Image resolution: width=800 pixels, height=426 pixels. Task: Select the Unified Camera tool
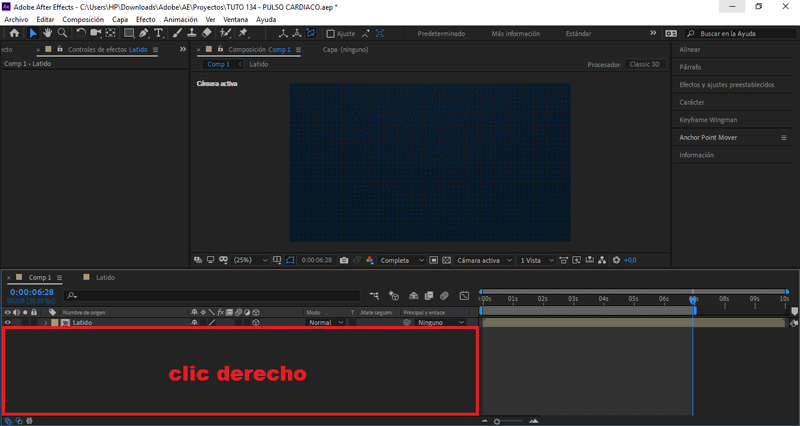point(95,33)
